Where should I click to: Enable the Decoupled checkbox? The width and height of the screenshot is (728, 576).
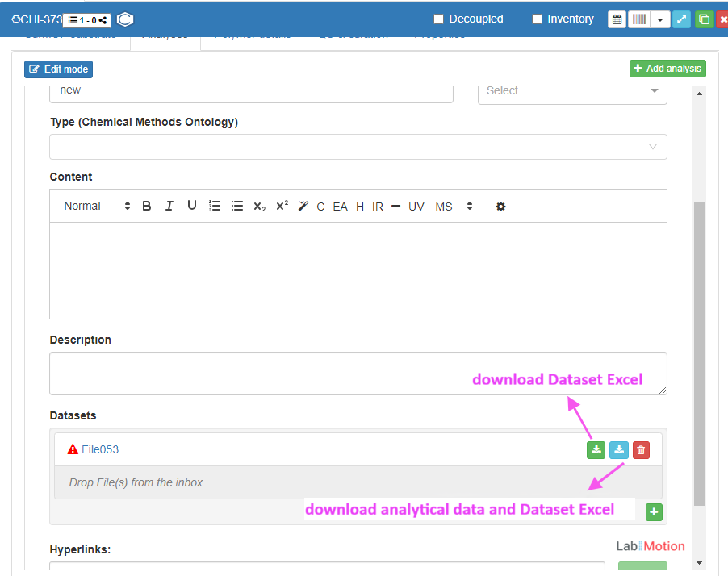pyautogui.click(x=439, y=19)
